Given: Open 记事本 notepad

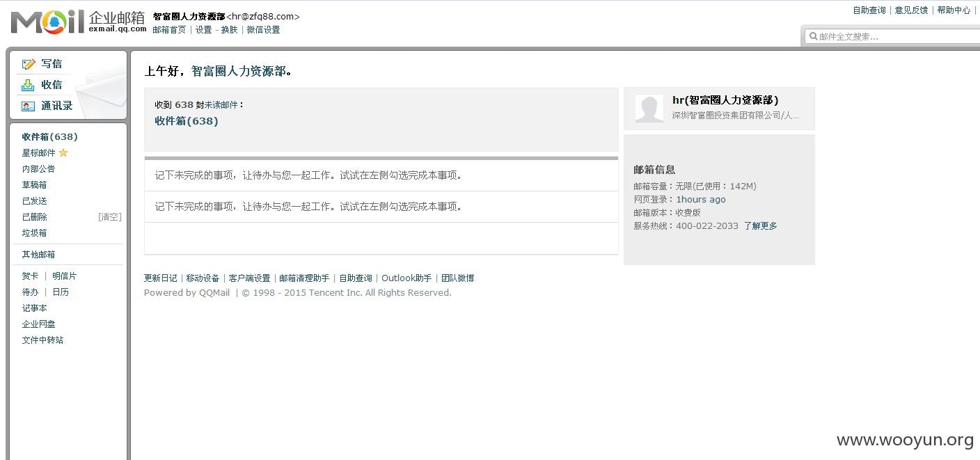Looking at the screenshot, I should click(34, 308).
